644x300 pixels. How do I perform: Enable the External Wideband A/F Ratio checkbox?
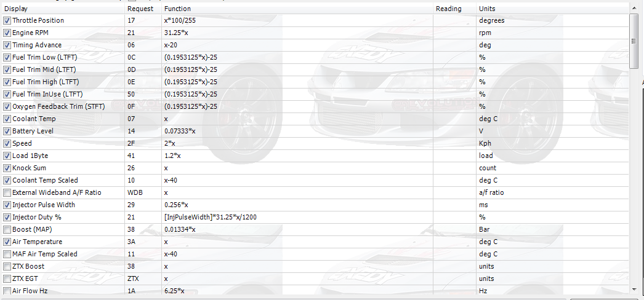pos(7,192)
